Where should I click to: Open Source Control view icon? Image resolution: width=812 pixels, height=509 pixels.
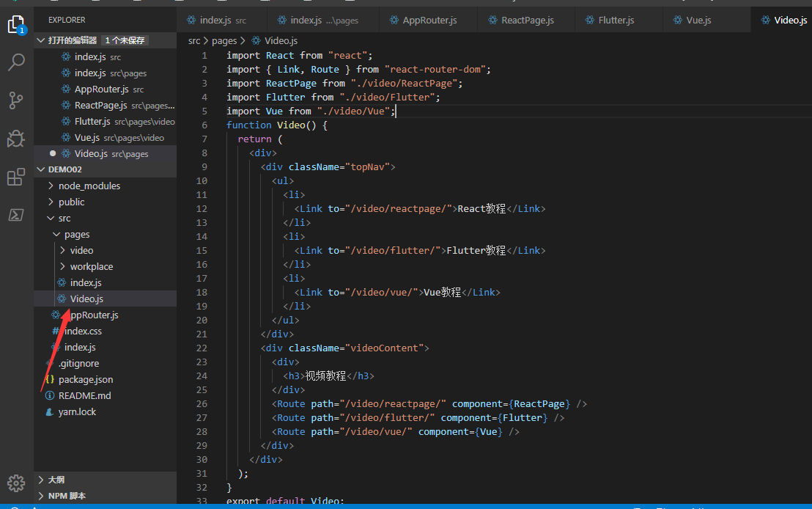tap(16, 100)
